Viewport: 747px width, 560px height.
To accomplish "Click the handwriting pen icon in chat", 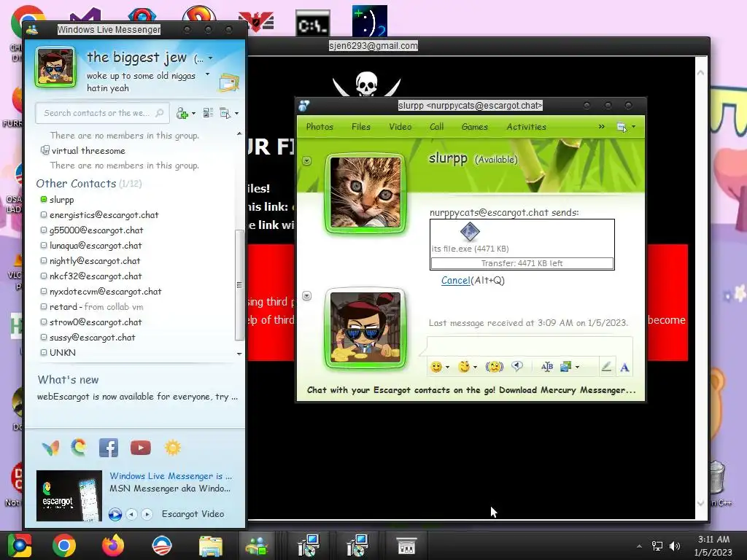I will (606, 367).
